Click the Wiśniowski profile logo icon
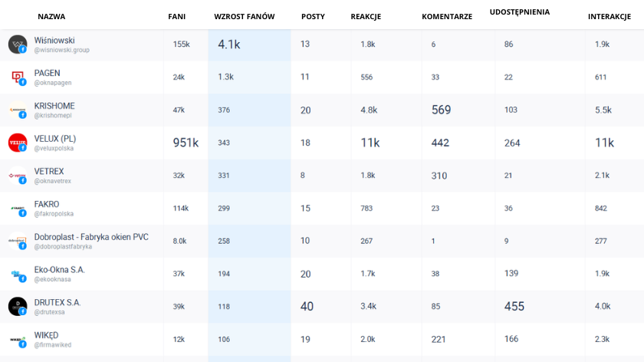The height and width of the screenshot is (362, 644). tap(18, 44)
